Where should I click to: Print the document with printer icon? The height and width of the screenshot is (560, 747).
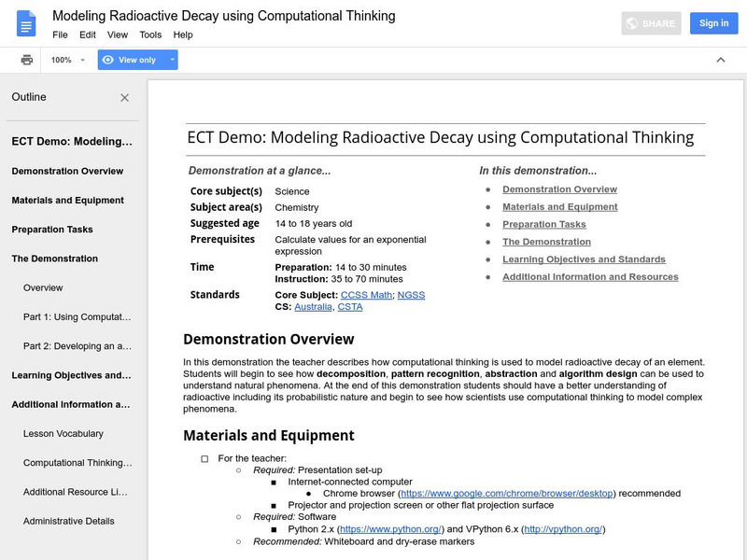tap(27, 60)
